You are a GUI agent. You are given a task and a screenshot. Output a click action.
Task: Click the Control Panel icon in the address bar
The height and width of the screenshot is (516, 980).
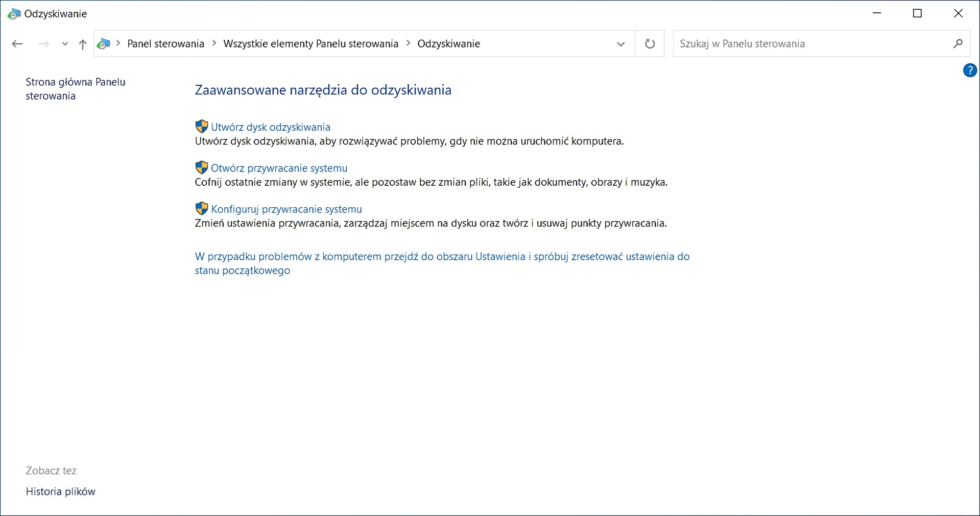[x=103, y=44]
